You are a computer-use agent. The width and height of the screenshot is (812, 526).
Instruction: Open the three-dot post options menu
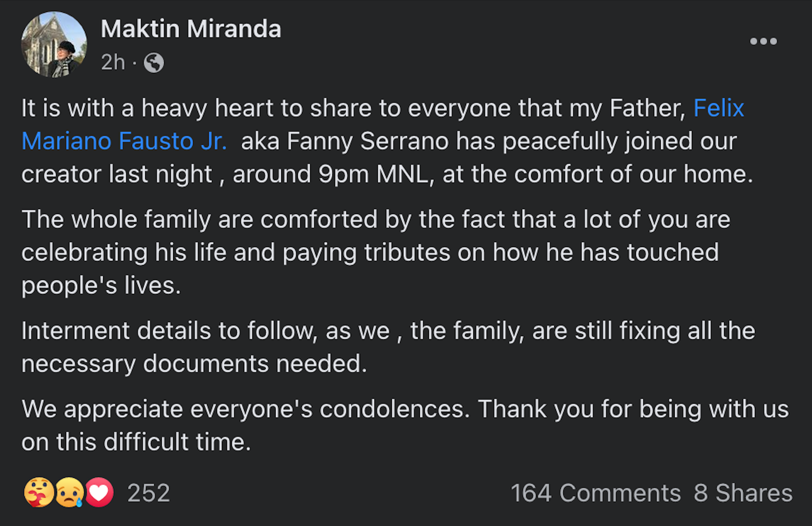click(x=763, y=41)
